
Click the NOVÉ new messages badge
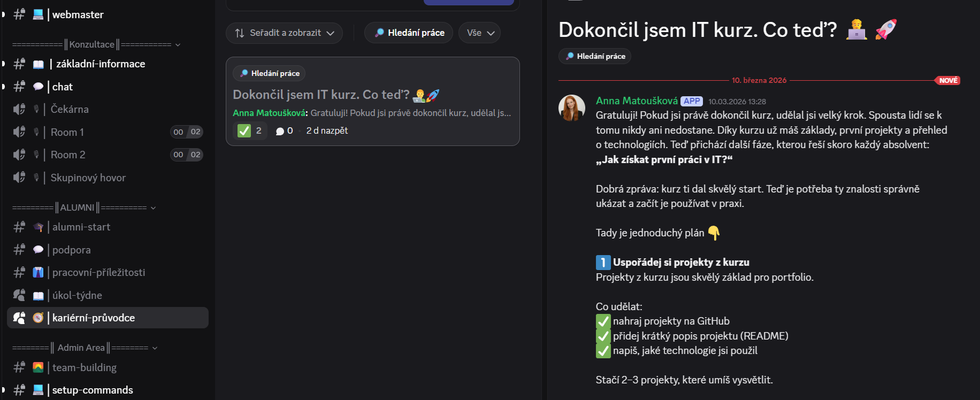pos(948,81)
